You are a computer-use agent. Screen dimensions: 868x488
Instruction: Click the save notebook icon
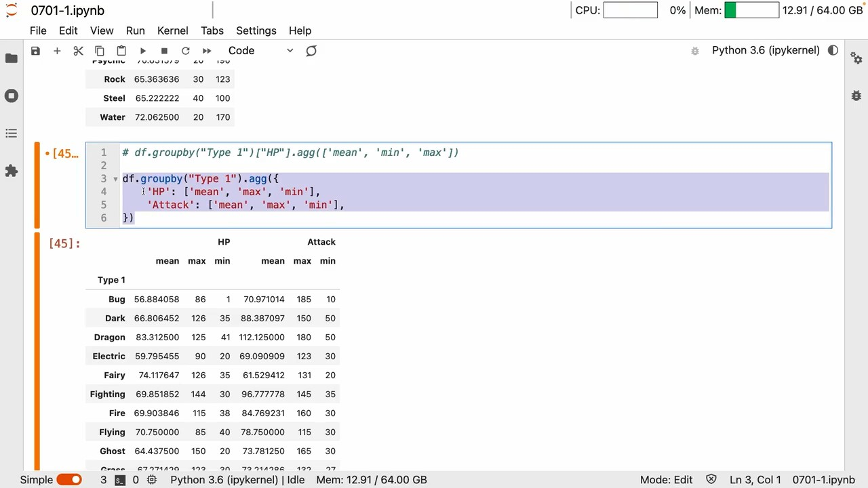pos(35,51)
